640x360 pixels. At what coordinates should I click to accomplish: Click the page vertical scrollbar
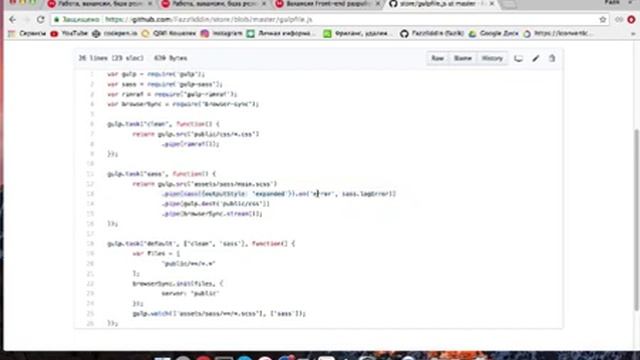636,220
